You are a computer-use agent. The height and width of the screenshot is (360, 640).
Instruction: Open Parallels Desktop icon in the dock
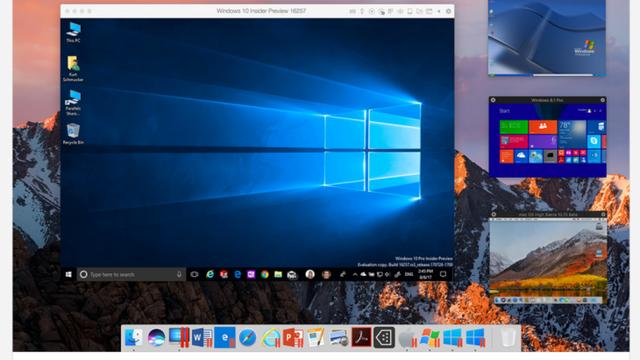pyautogui.click(x=179, y=338)
